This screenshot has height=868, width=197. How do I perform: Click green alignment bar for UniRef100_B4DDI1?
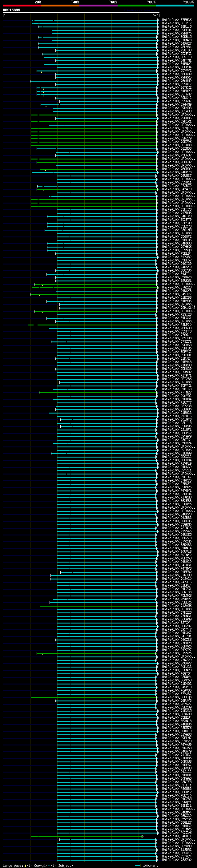coord(87,836)
